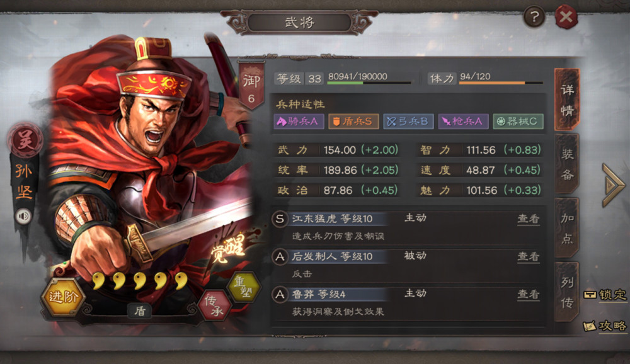
Task: View details of 江东猛虎 skill
Action: click(528, 219)
